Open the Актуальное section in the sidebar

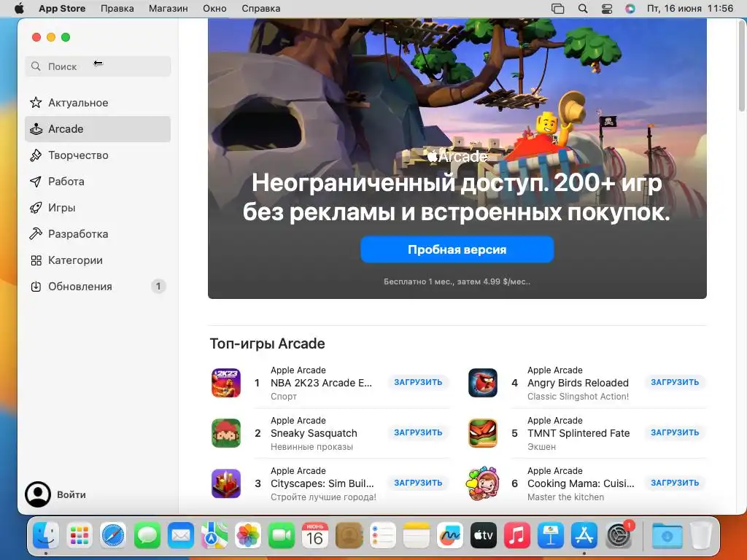[98, 103]
